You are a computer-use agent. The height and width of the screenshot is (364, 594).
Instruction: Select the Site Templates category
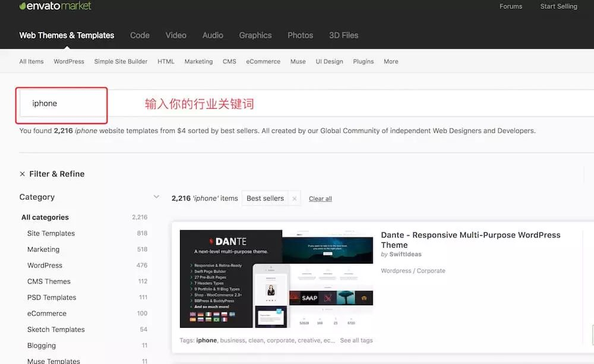50,233
